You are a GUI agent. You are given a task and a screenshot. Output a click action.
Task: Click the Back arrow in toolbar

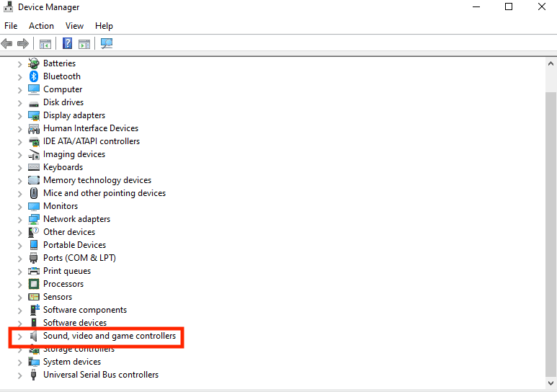pos(6,44)
